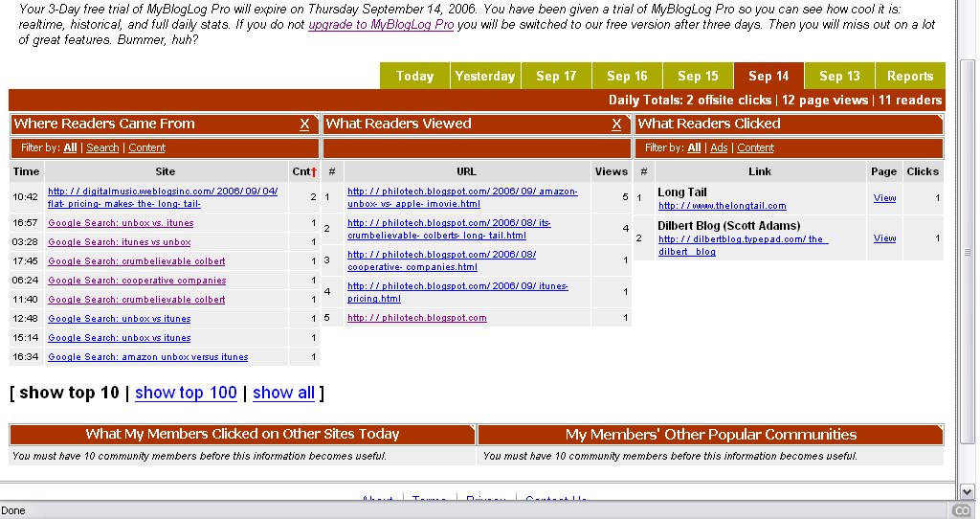The width and height of the screenshot is (980, 519).
Task: Filter Where Readers Came From by All
Action: coord(70,147)
